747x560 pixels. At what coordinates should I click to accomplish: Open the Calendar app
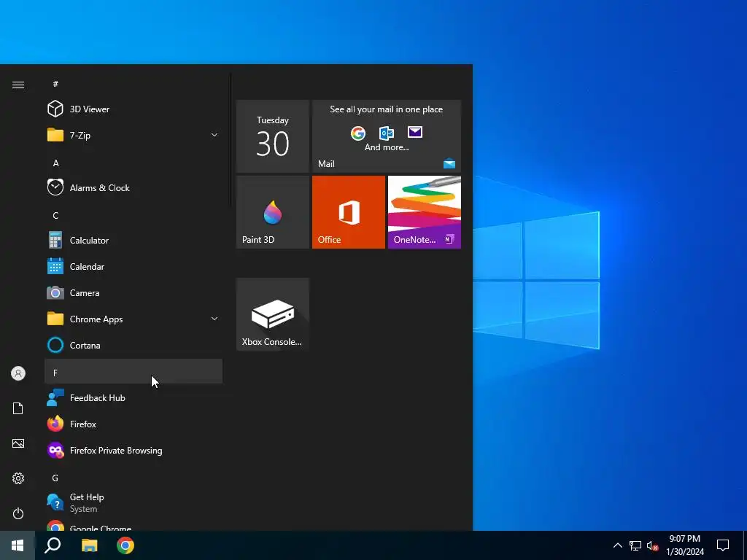pyautogui.click(x=133, y=267)
